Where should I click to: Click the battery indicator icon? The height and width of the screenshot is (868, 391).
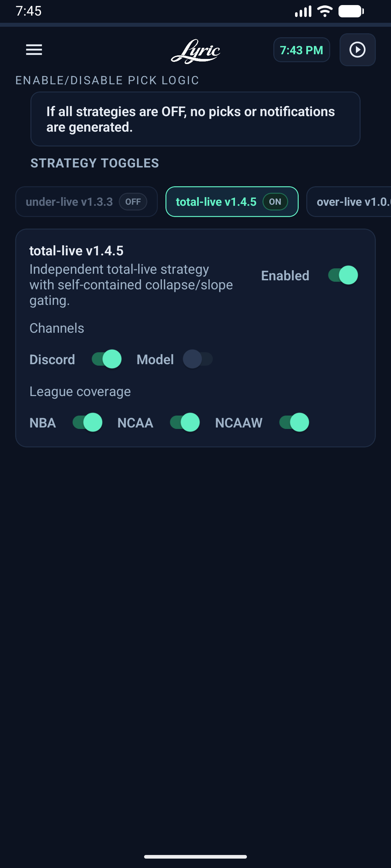tap(350, 12)
